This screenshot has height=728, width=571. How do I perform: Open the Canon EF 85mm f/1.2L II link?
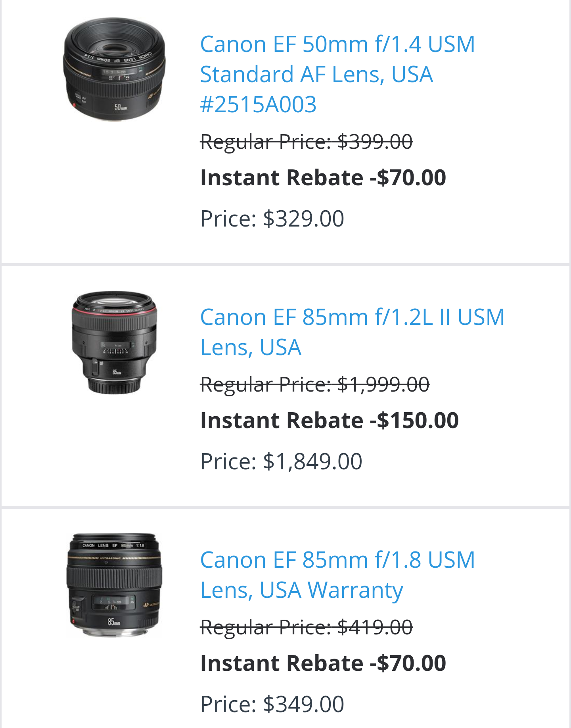click(352, 317)
